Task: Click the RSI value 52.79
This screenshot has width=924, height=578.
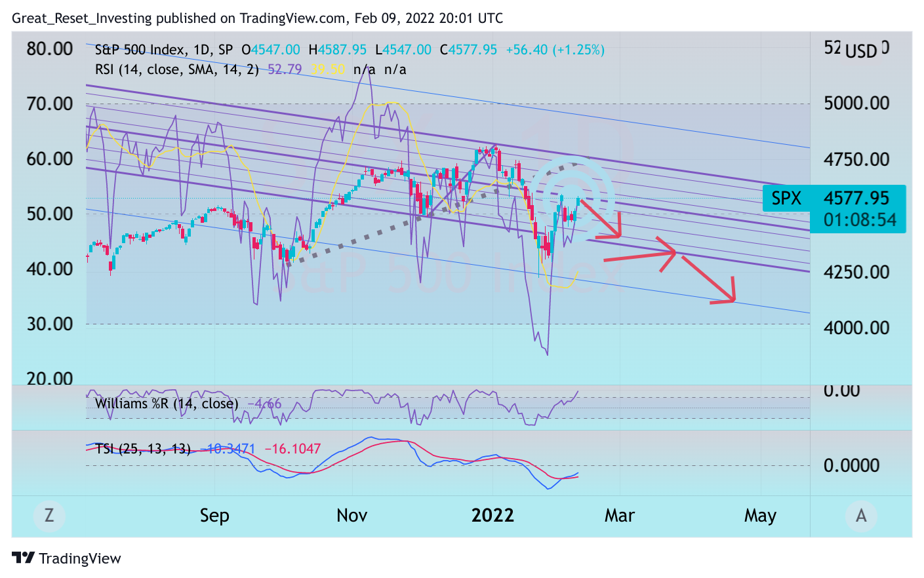Action: tap(285, 69)
